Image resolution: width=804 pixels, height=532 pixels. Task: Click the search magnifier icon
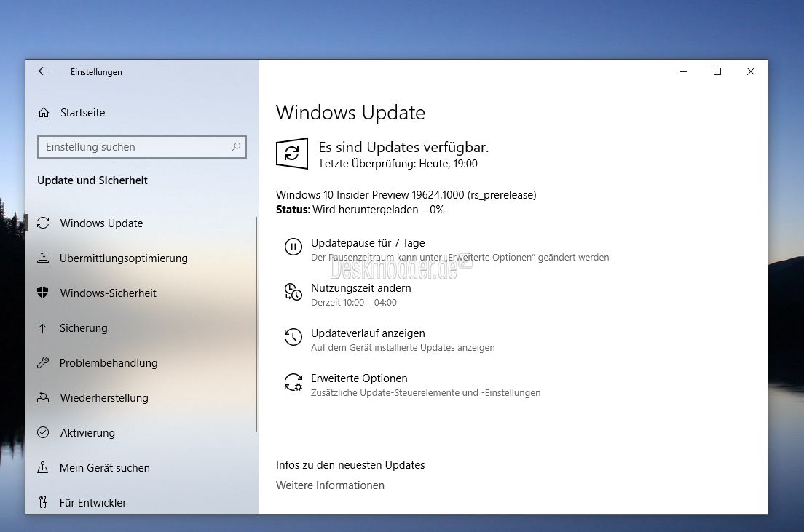(x=236, y=147)
